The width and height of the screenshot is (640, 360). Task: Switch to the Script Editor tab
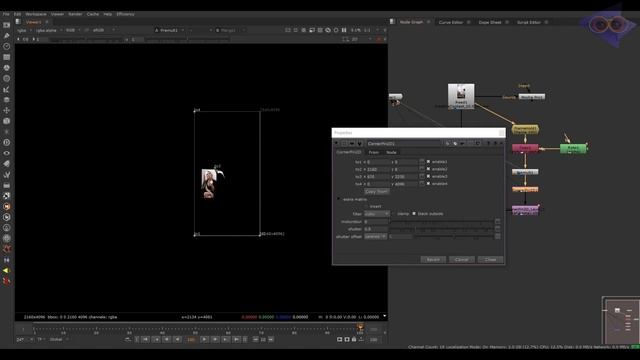529,22
